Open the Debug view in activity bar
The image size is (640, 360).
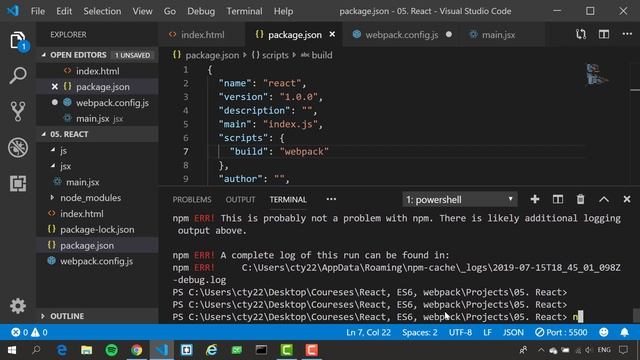coord(18,147)
